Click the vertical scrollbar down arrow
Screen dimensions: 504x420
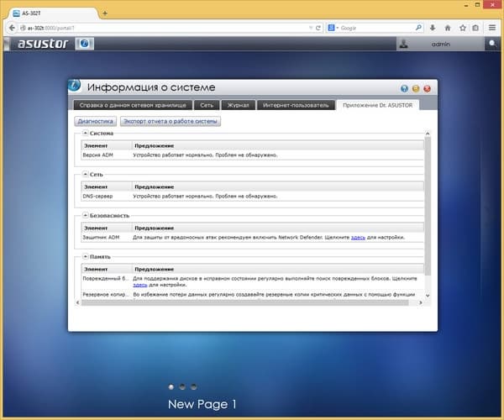tap(428, 296)
